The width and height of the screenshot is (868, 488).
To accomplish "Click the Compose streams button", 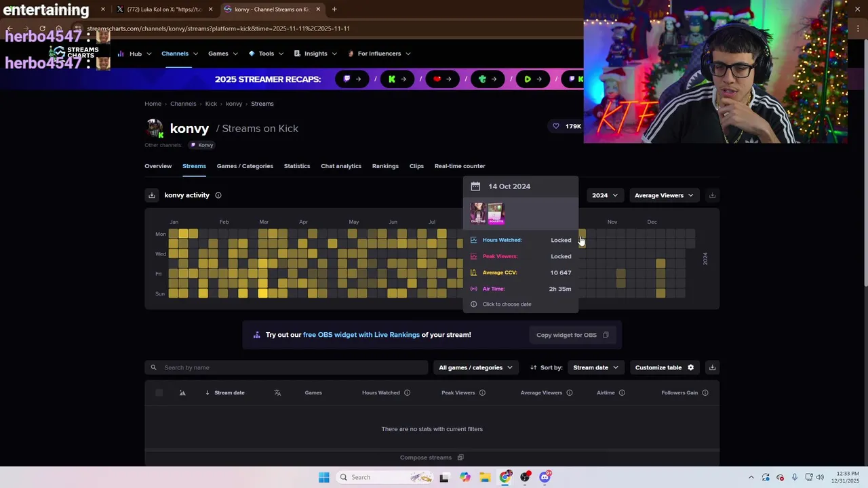I will tap(431, 457).
